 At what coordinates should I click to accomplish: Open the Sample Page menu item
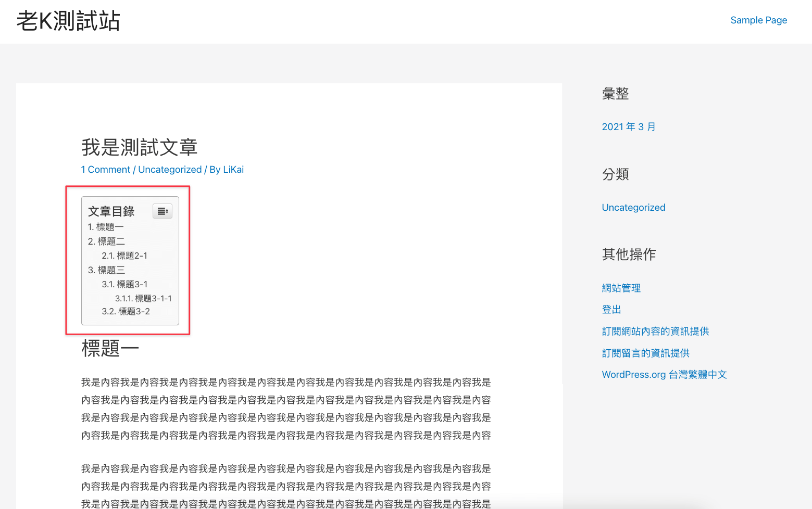pos(758,20)
